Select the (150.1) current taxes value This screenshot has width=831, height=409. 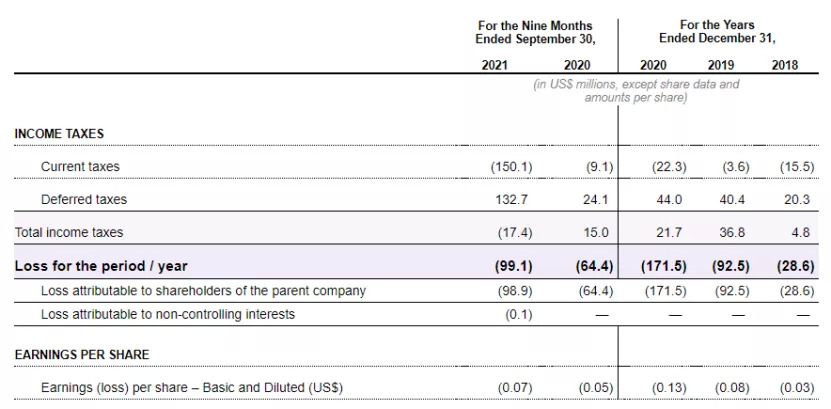point(512,167)
